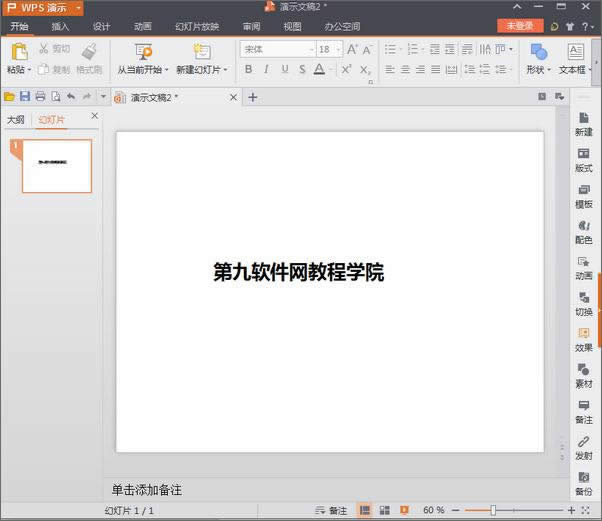Toggle Italic formatting
The width and height of the screenshot is (602, 521).
click(x=266, y=69)
